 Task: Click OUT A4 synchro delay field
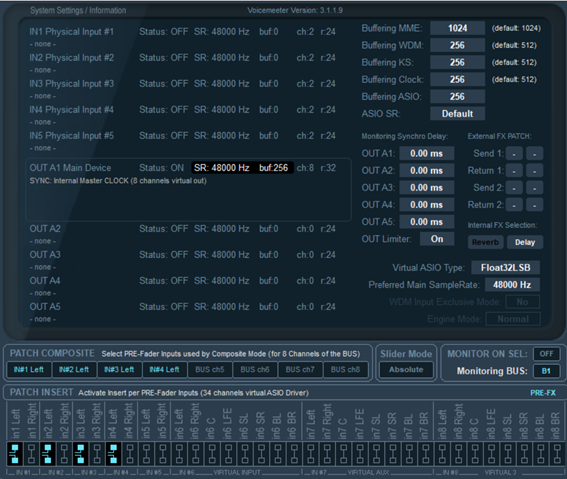click(427, 205)
